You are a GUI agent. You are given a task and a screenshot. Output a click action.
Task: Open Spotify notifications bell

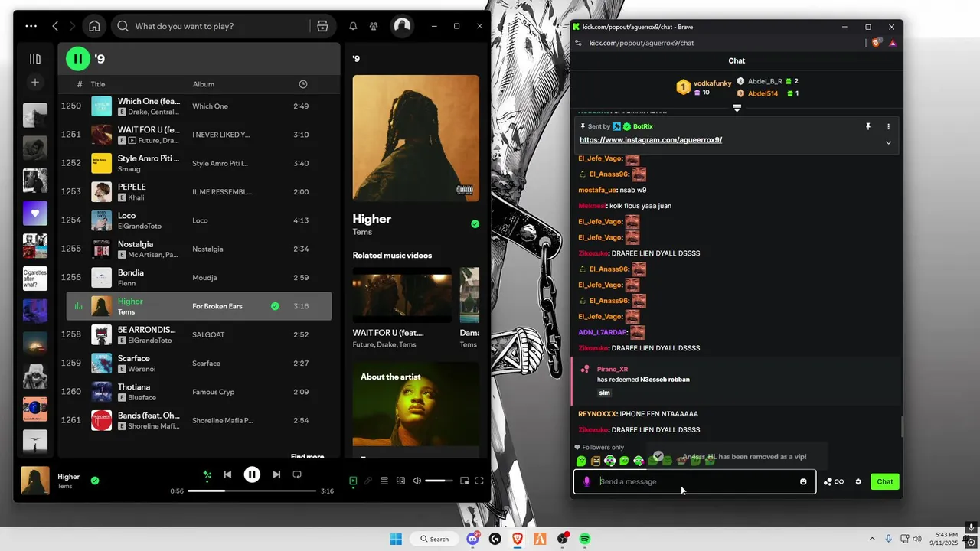pyautogui.click(x=353, y=26)
